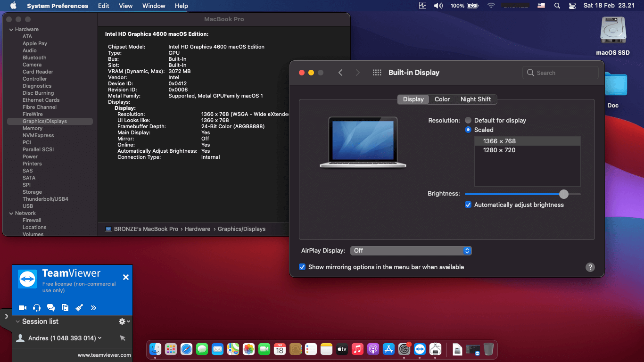This screenshot has width=644, height=362.
Task: Select 1280 x 720 resolution in the list
Action: (x=498, y=150)
